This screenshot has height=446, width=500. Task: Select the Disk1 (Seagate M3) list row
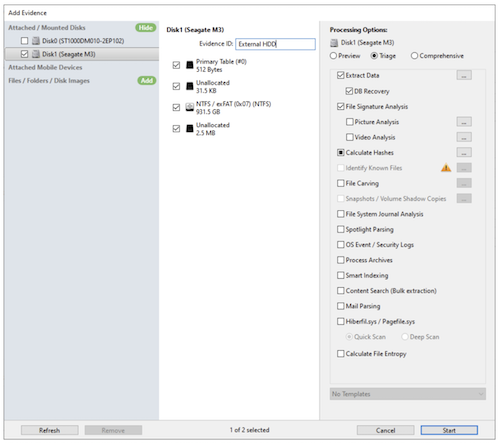(x=82, y=54)
